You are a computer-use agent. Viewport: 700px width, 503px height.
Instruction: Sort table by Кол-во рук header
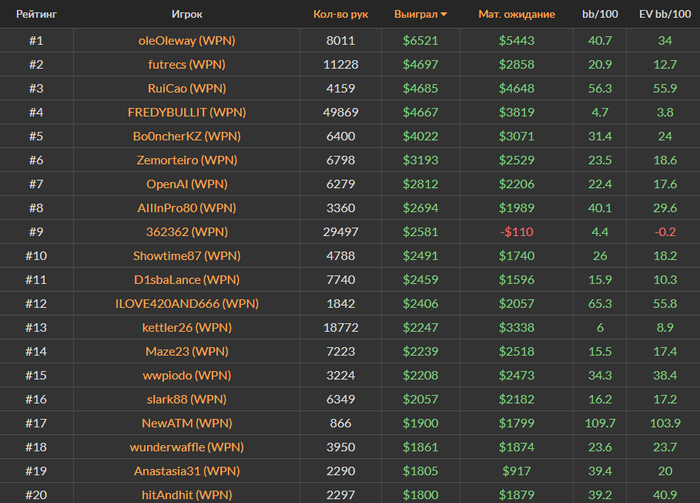click(x=341, y=14)
